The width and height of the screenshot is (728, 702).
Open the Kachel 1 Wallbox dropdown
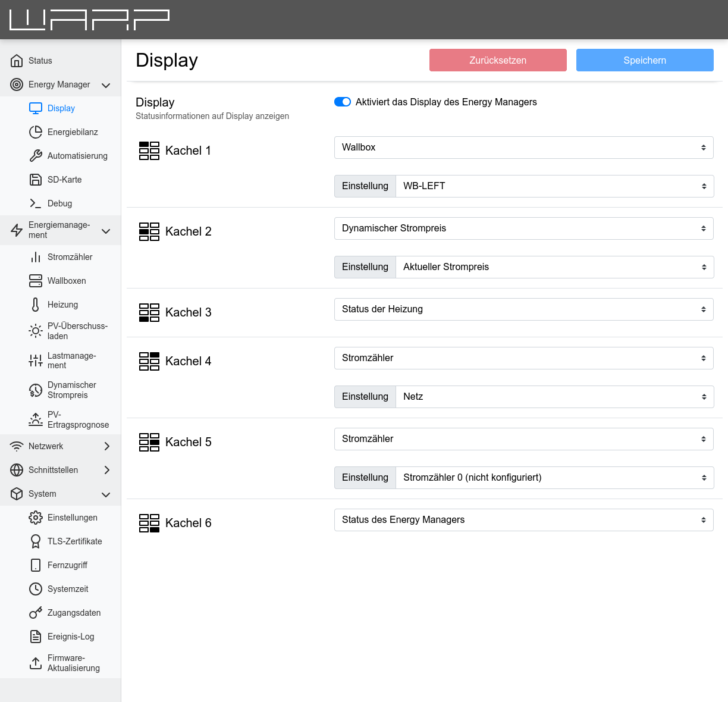(x=523, y=147)
